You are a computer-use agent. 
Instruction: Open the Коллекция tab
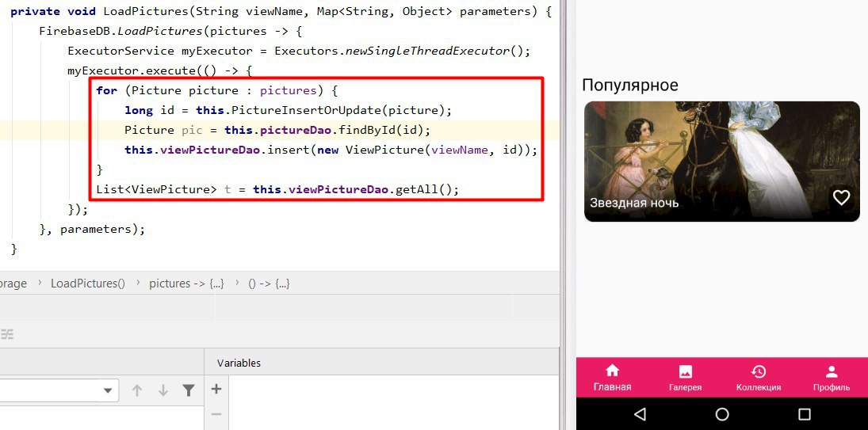click(759, 378)
